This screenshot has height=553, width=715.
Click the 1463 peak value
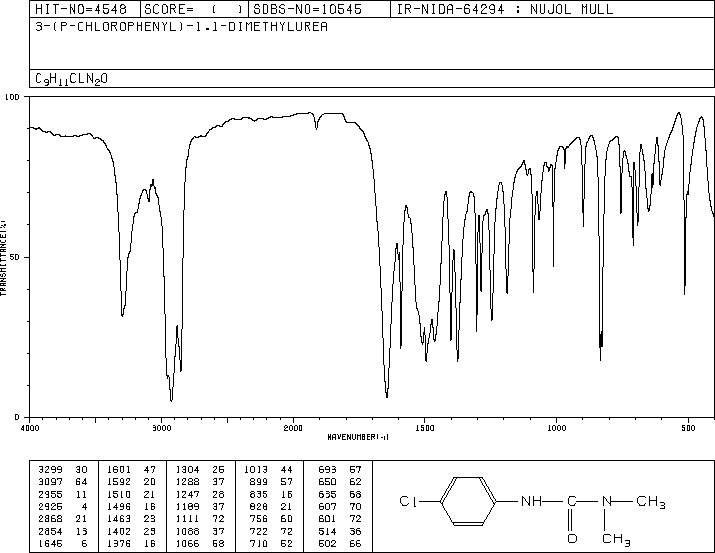(x=119, y=519)
